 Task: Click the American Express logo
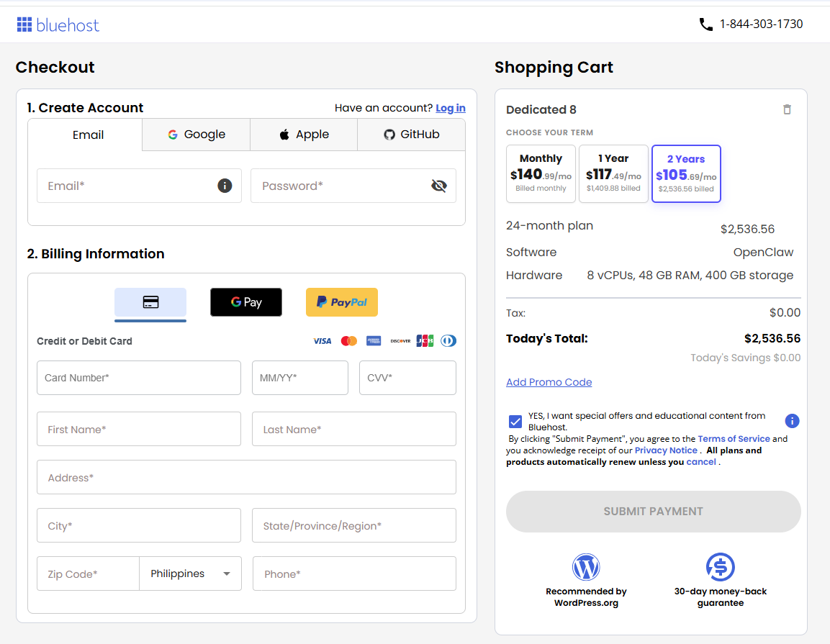click(x=374, y=341)
